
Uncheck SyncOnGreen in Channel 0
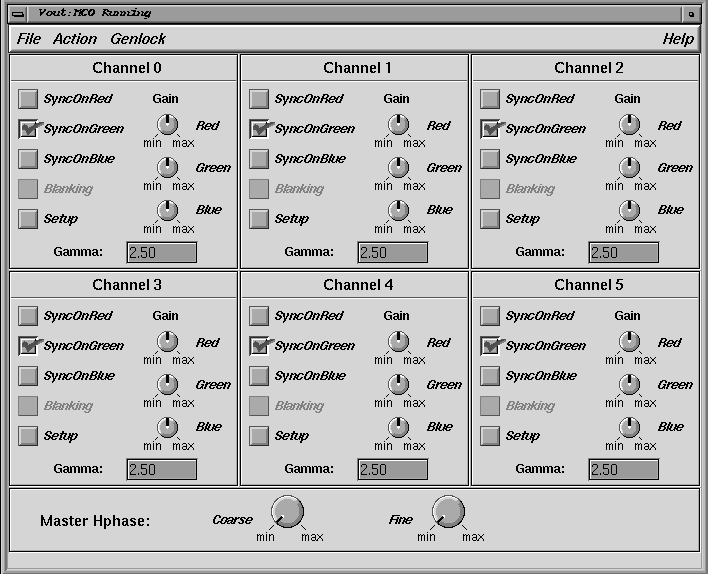(28, 129)
